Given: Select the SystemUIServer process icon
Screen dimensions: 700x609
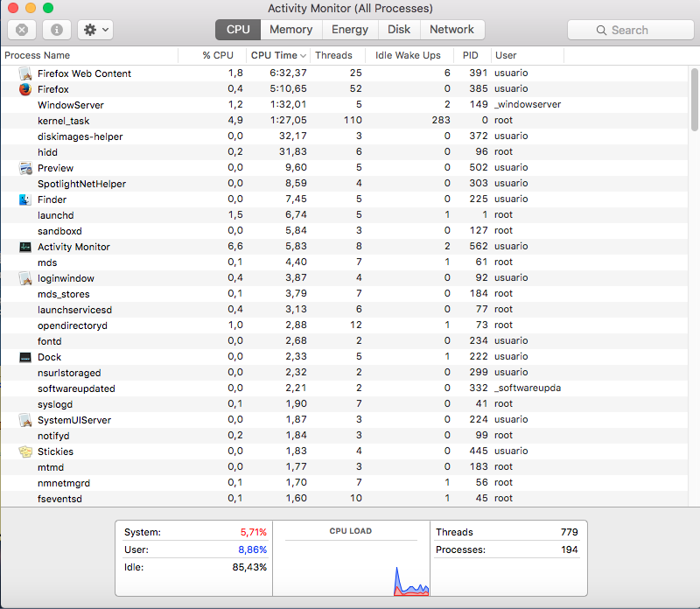Looking at the screenshot, I should 24,419.
